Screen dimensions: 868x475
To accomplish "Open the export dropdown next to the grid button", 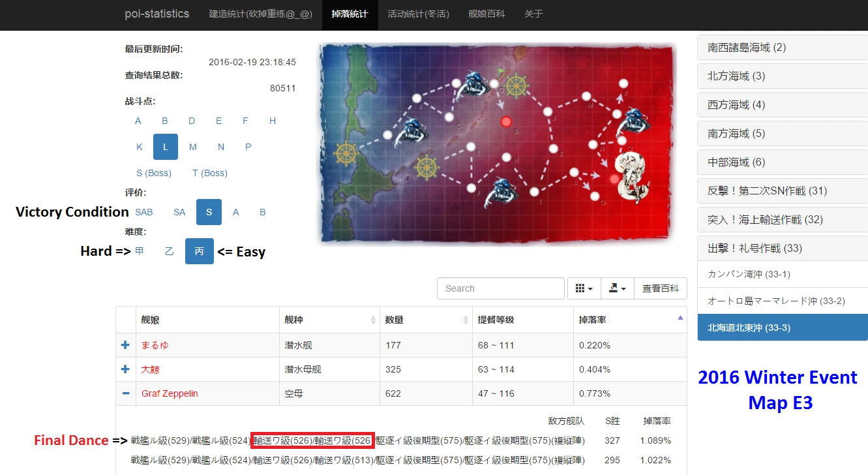I will click(617, 288).
